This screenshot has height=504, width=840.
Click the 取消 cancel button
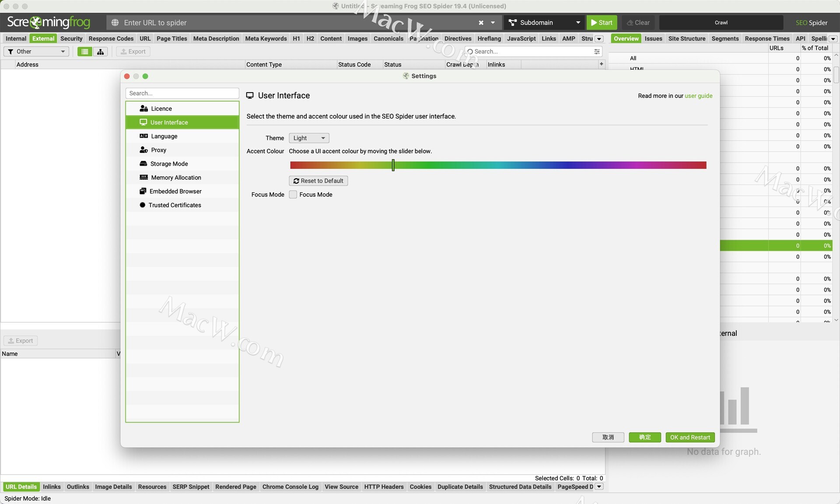[x=608, y=437]
